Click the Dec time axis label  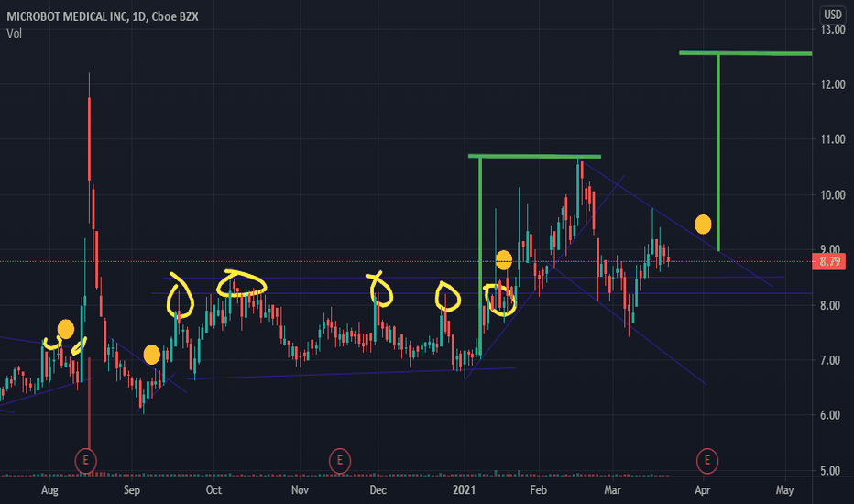[378, 490]
